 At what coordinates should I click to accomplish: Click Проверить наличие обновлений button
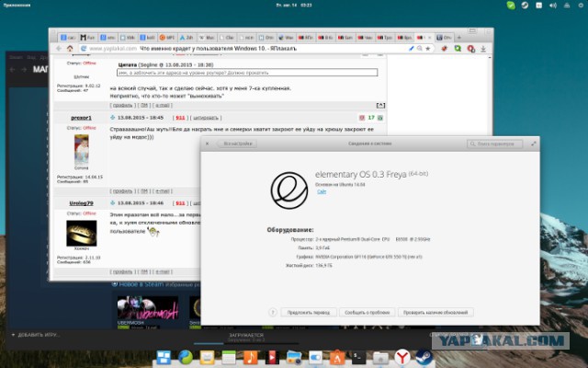coord(435,313)
